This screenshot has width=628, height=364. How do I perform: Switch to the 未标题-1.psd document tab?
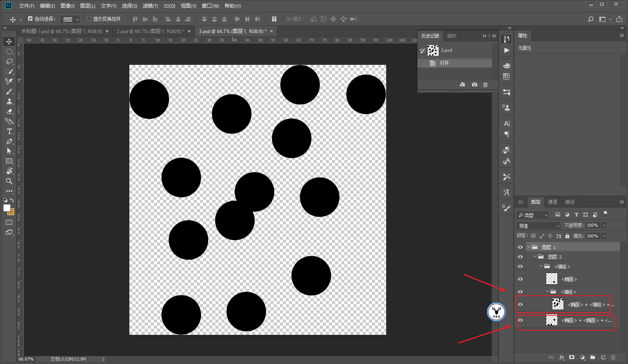61,31
